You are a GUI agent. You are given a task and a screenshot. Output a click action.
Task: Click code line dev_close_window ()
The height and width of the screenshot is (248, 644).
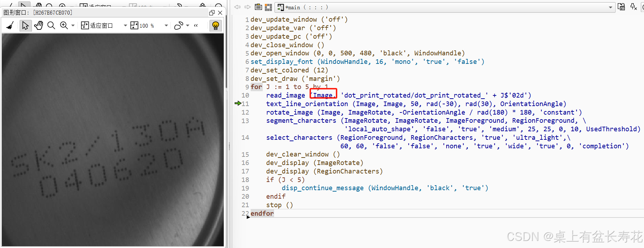coord(287,45)
